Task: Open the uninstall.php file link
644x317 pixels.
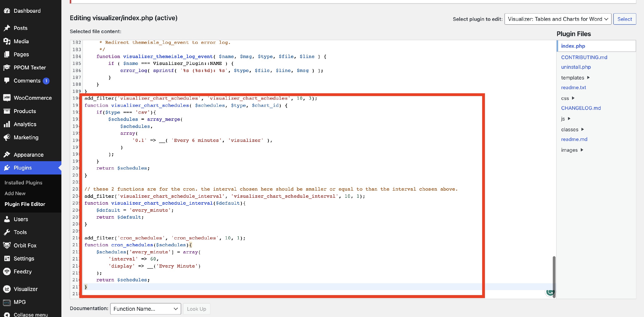Action: [576, 67]
